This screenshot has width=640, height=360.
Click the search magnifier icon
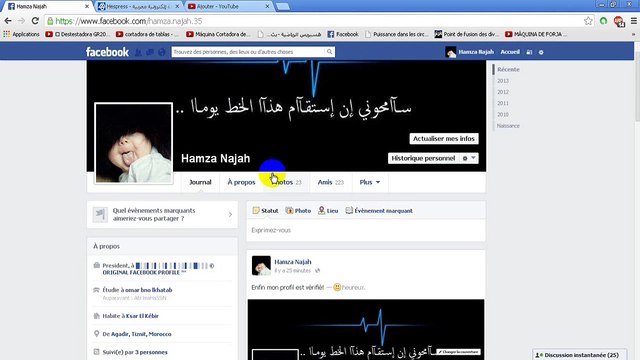[x=329, y=52]
